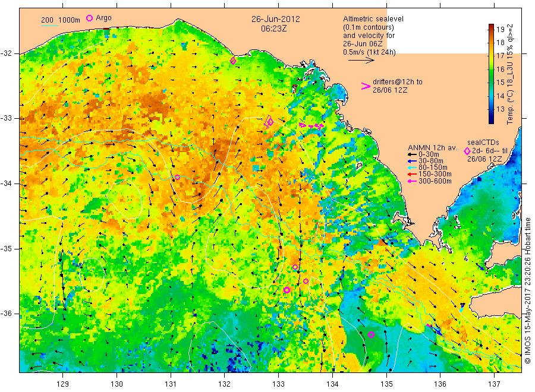
Task: Click the 'ANMN 12h av.' legend heading
Action: click(433, 148)
